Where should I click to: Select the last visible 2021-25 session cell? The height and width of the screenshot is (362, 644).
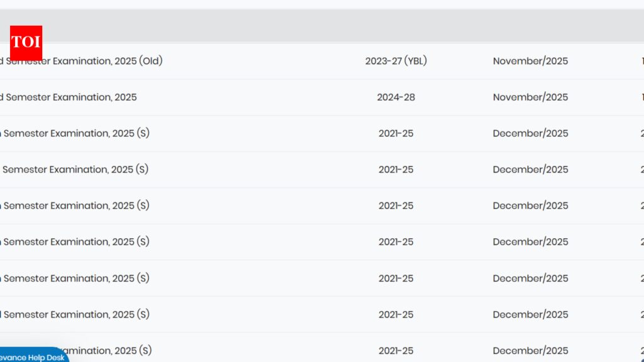click(x=396, y=351)
